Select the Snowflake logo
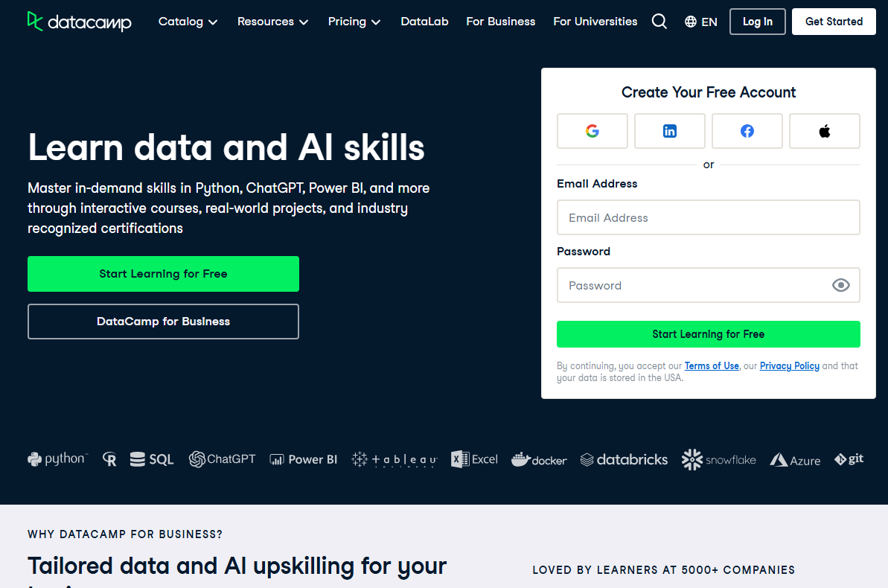The height and width of the screenshot is (588, 888). pyautogui.click(x=718, y=459)
